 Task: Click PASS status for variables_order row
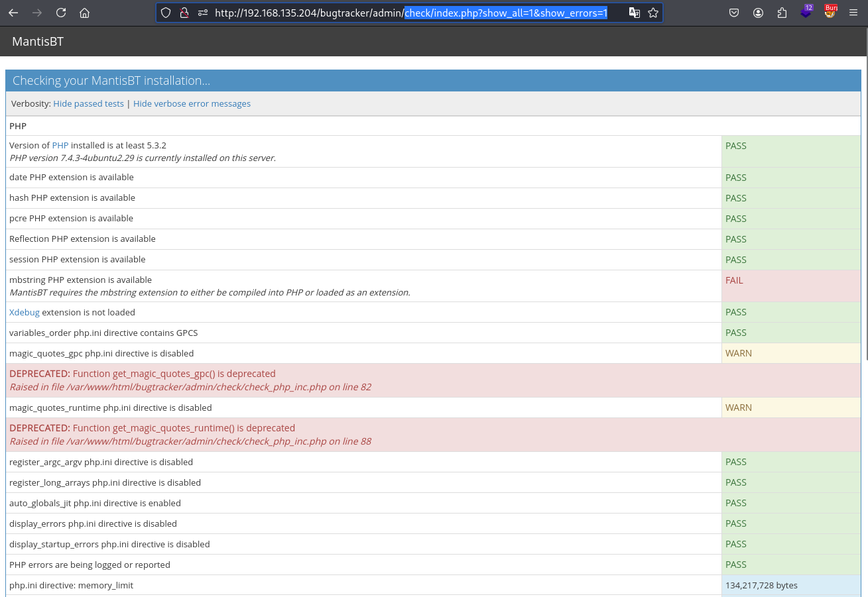(x=735, y=333)
